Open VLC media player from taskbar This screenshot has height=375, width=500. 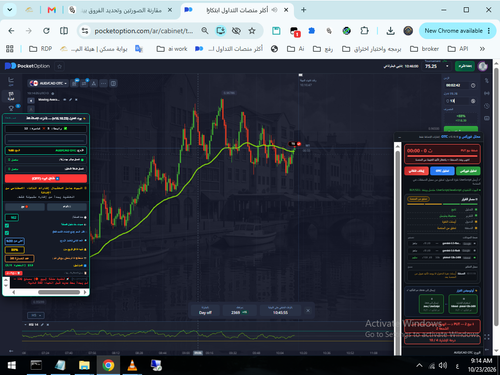point(132,365)
